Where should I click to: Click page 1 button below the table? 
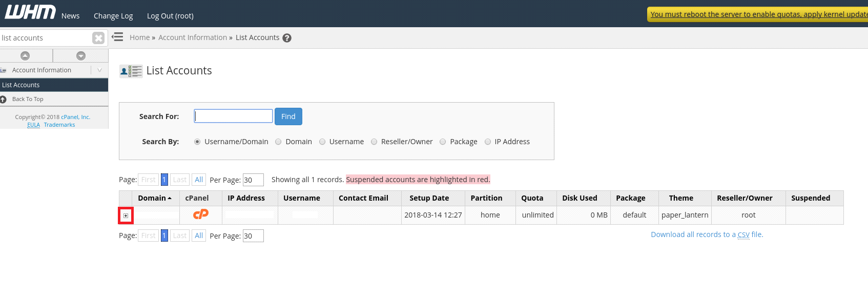[x=164, y=236]
